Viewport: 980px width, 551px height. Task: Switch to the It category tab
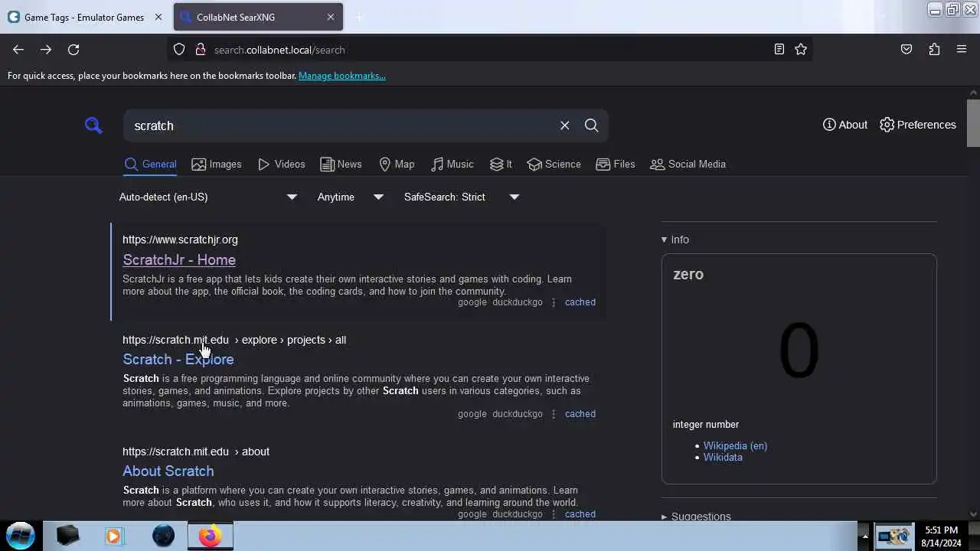pos(501,164)
